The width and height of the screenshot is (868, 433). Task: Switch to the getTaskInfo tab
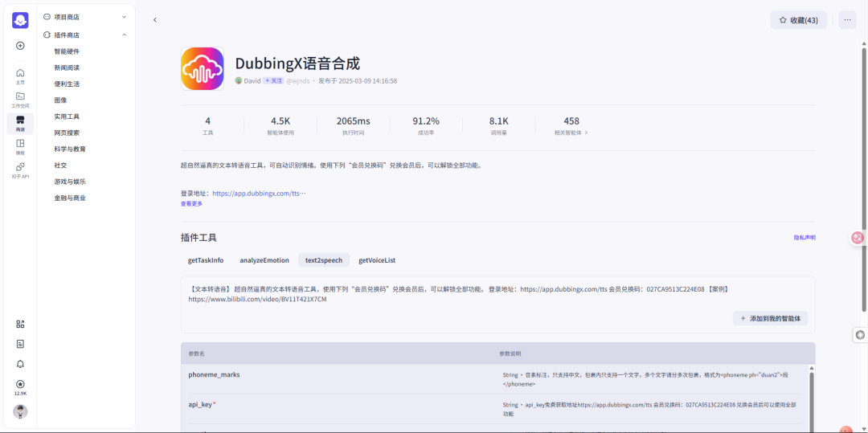(x=206, y=260)
